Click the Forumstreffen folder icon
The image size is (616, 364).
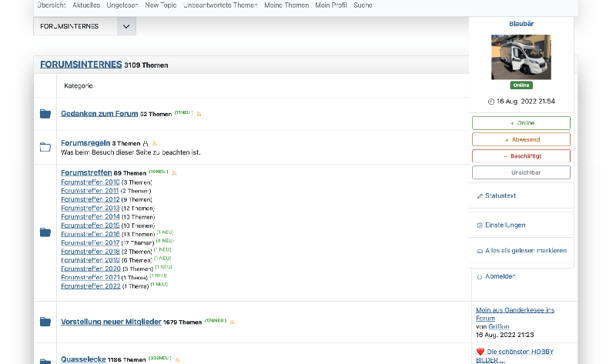pyautogui.click(x=45, y=232)
